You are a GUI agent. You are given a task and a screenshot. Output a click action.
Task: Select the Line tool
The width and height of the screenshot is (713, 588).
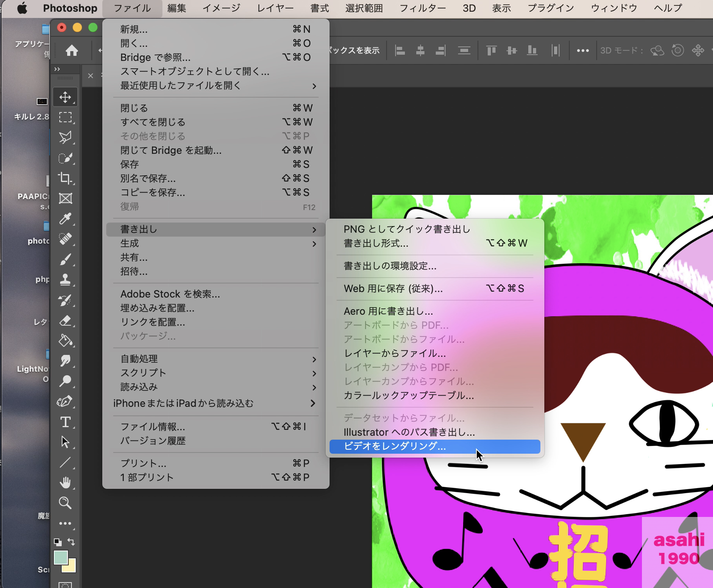coord(65,462)
